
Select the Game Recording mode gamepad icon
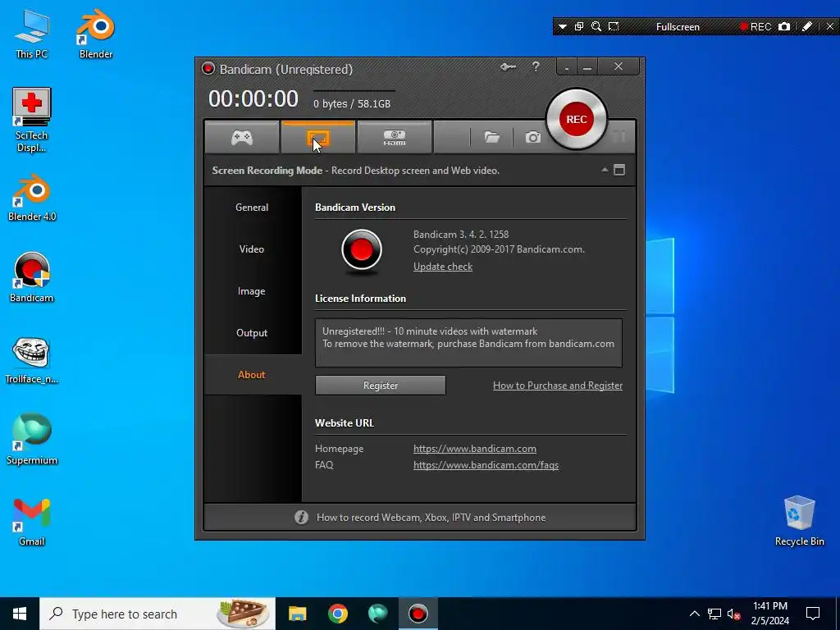coord(242,138)
